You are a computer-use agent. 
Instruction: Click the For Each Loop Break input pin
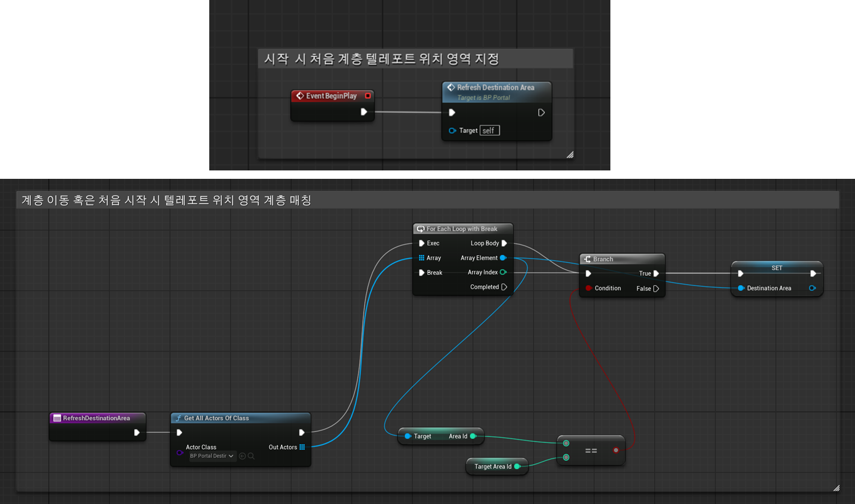coord(421,272)
